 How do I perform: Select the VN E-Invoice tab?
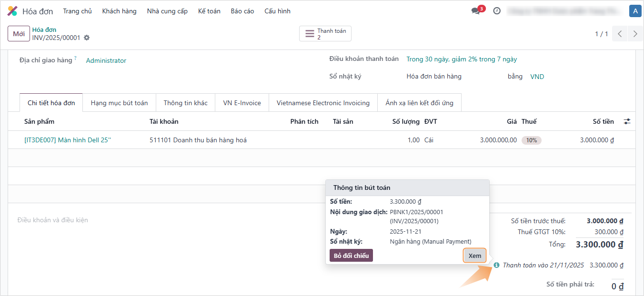pos(242,103)
